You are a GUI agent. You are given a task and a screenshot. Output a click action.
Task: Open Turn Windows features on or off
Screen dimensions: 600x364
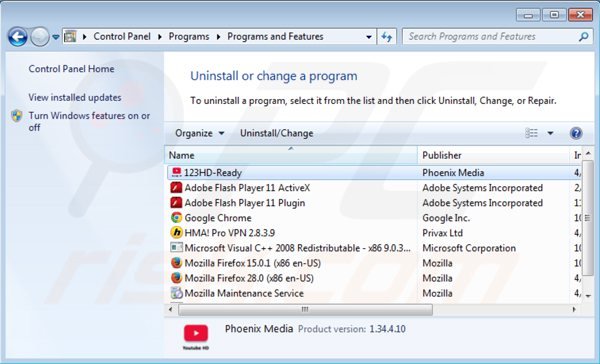[89, 121]
